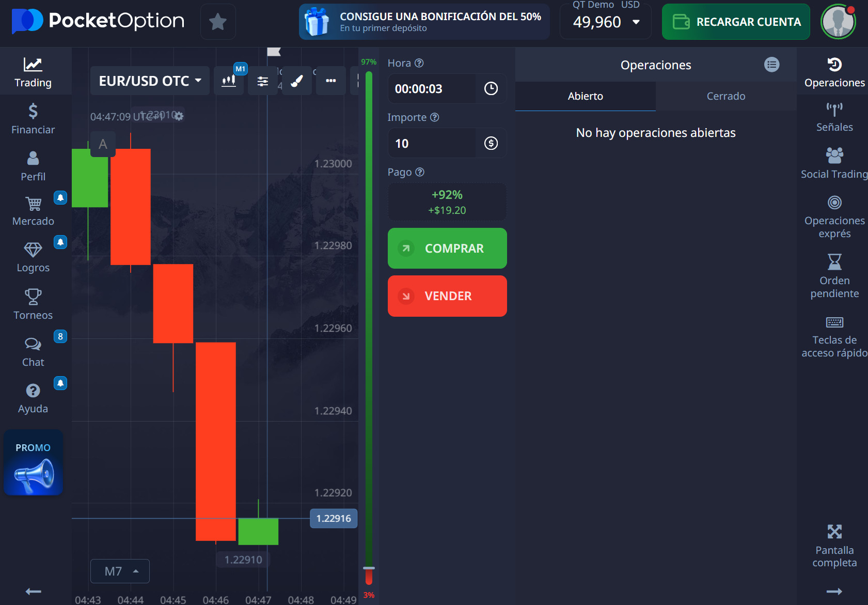Open Operaciones exprés panel
This screenshot has width=868, height=605.
(x=834, y=217)
